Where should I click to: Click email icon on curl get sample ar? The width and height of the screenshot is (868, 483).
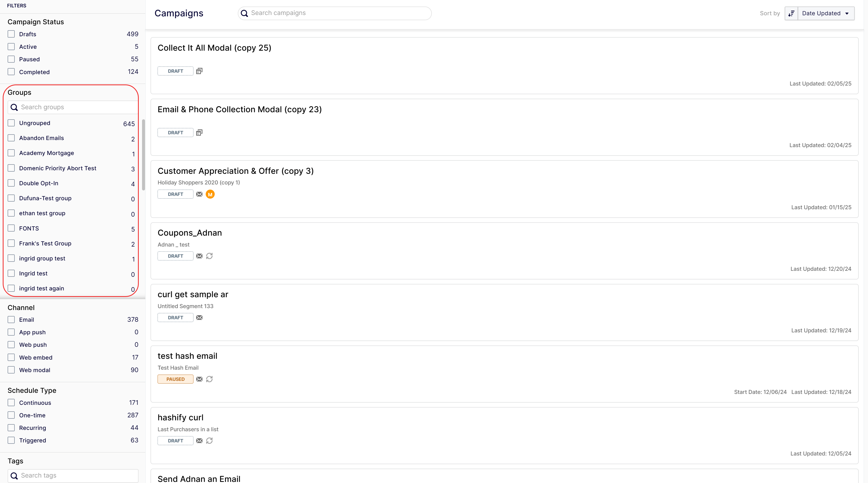pyautogui.click(x=199, y=318)
